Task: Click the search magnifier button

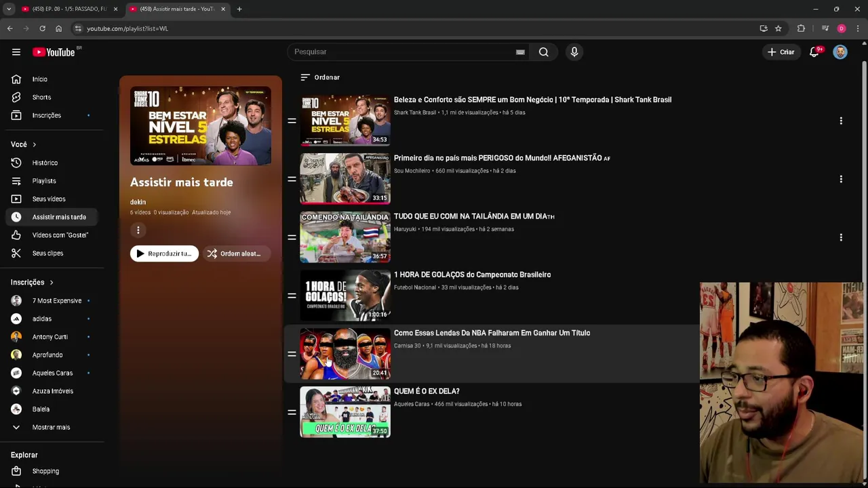Action: point(544,52)
